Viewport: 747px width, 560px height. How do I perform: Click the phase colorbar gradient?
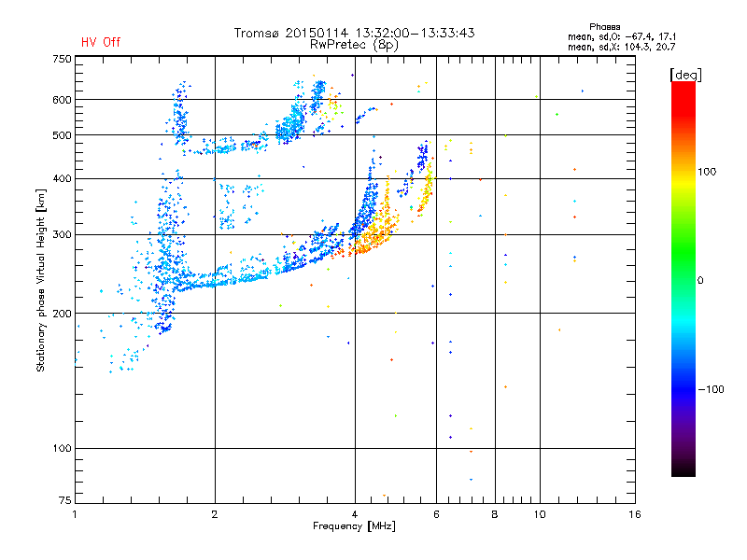[684, 279]
